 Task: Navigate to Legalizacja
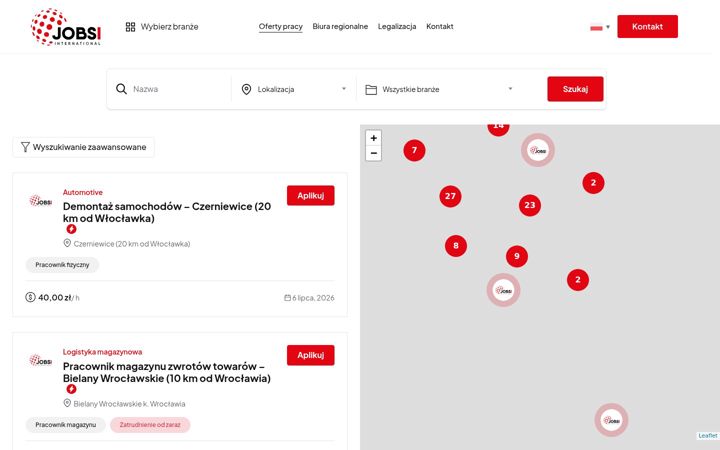click(x=397, y=26)
